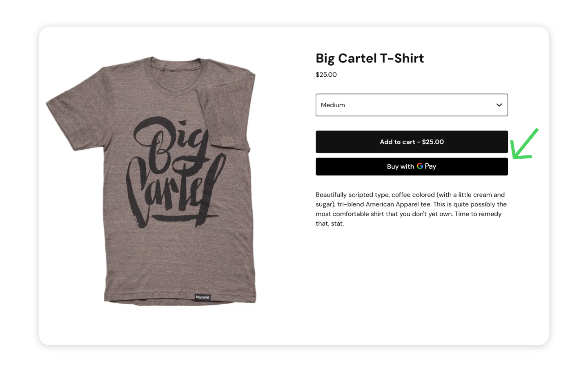
Task: Click the chevron arrow in the size selector
Action: [x=499, y=105]
